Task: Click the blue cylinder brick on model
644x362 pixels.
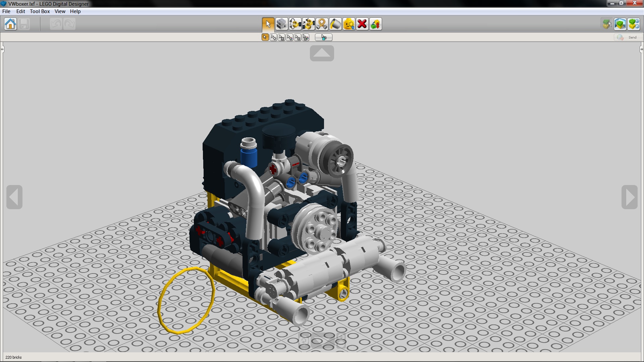Action: (249, 158)
